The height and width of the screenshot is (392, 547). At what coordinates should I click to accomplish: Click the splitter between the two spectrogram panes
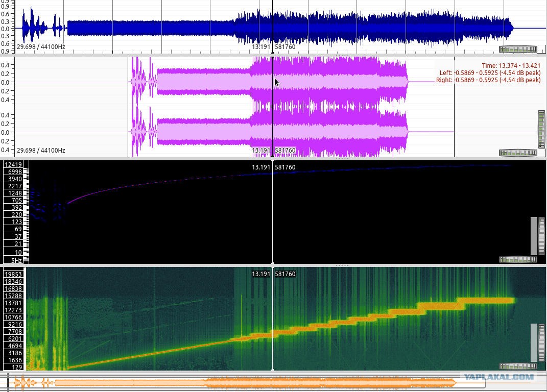coord(342,265)
